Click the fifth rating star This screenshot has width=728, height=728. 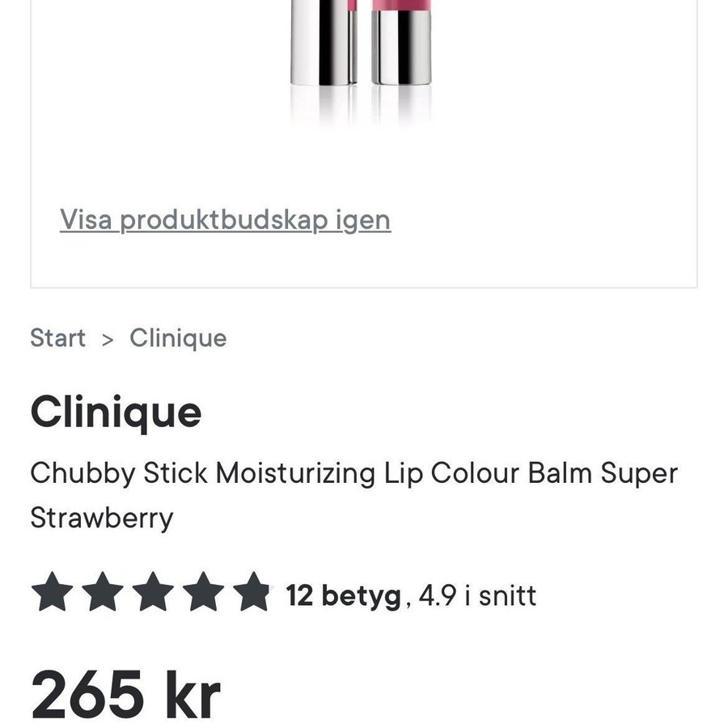(252, 592)
